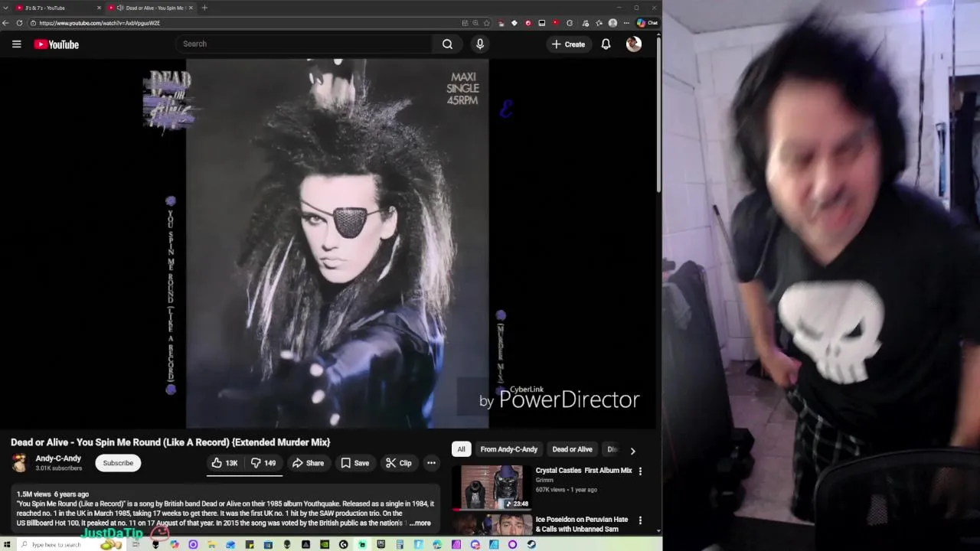The image size is (980, 551).
Task: Show more filter chips with right chevron
Action: (632, 451)
